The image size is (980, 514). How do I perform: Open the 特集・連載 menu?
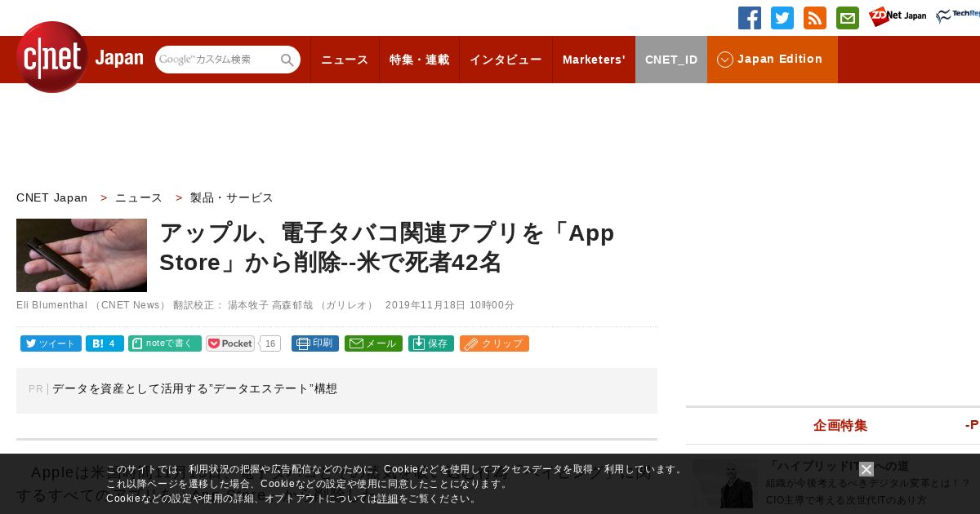click(x=419, y=60)
